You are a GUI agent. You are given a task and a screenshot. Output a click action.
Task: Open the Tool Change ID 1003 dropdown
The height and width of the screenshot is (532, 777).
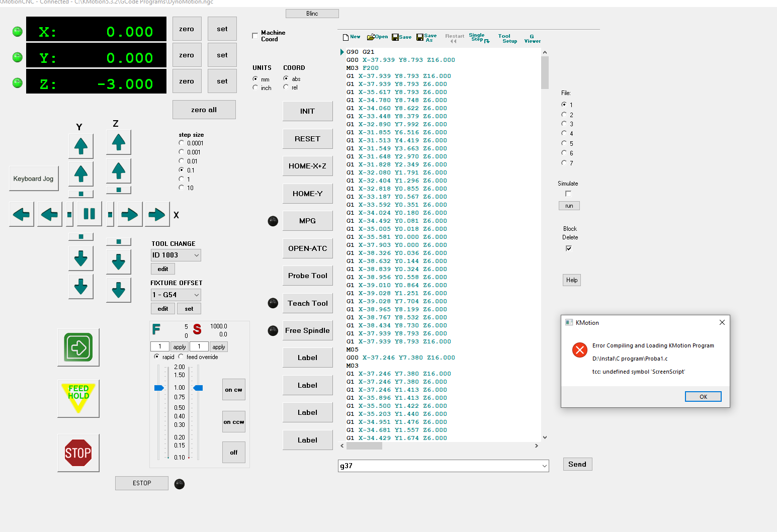(196, 255)
